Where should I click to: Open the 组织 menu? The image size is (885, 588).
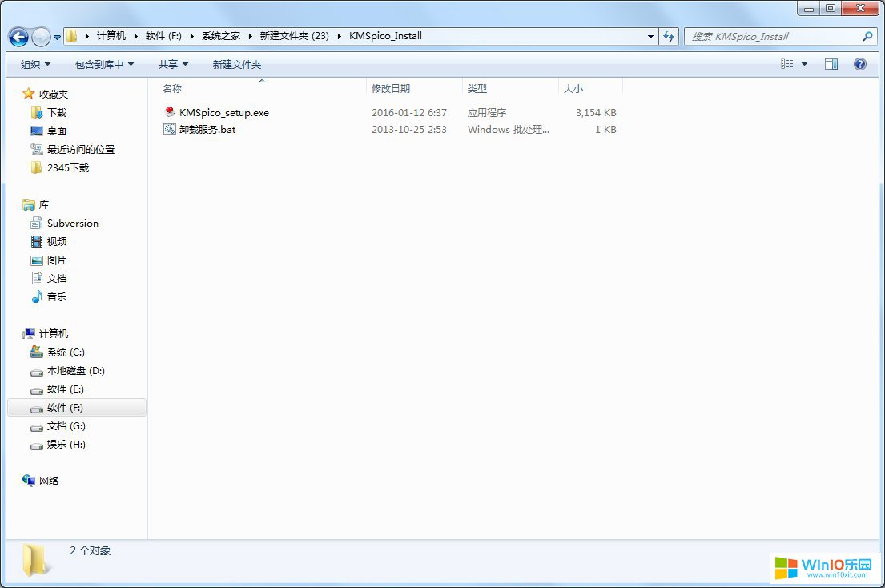[35, 64]
